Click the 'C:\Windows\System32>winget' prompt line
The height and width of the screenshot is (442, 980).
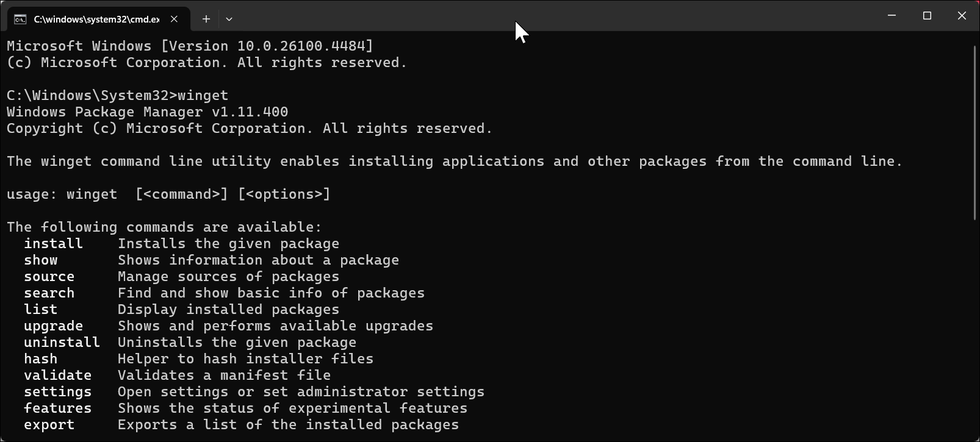pos(117,96)
